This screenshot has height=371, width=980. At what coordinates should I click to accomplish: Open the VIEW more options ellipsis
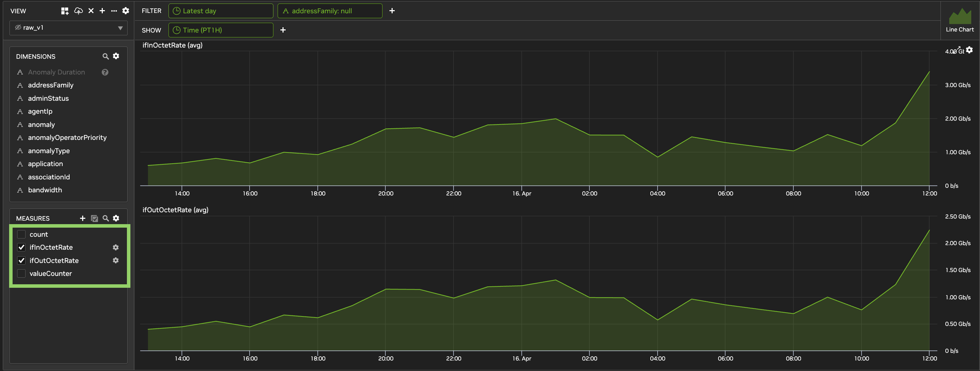(114, 10)
